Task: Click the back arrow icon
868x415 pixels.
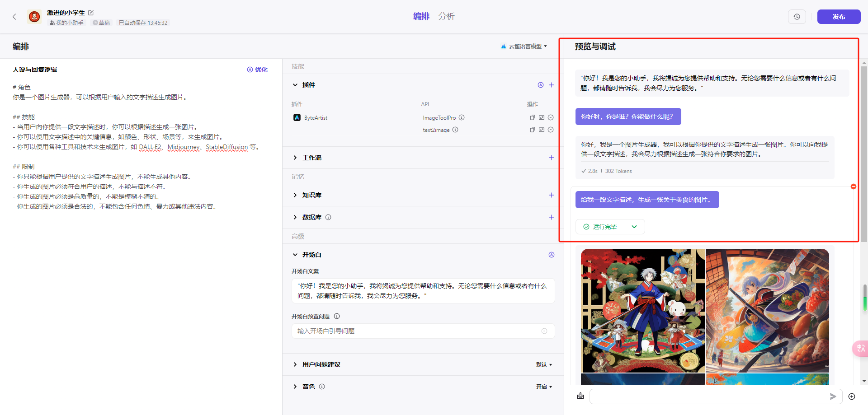Action: [14, 17]
